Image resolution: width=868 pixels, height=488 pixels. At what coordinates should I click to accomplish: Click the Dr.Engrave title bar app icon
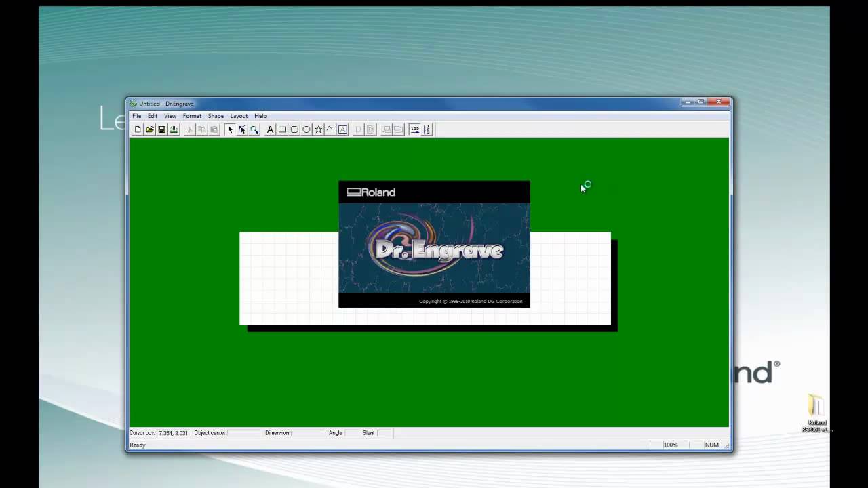pos(134,104)
